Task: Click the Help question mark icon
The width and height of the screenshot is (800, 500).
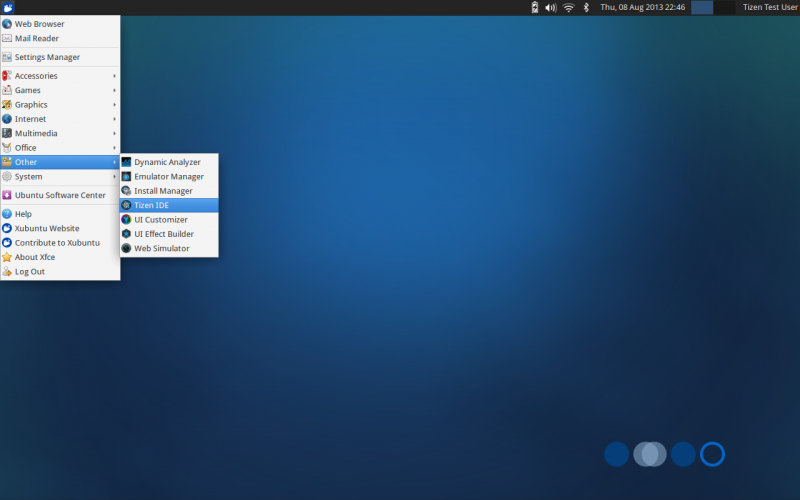Action: coord(7,214)
